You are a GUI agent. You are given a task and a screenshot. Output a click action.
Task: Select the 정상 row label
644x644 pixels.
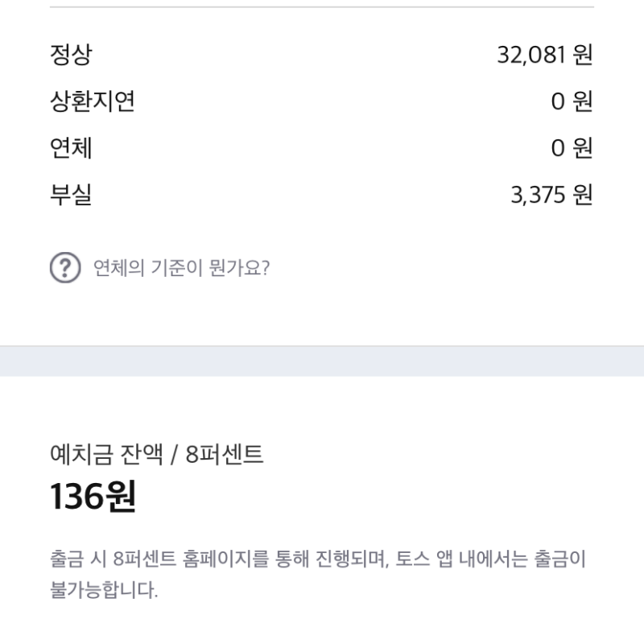click(71, 54)
